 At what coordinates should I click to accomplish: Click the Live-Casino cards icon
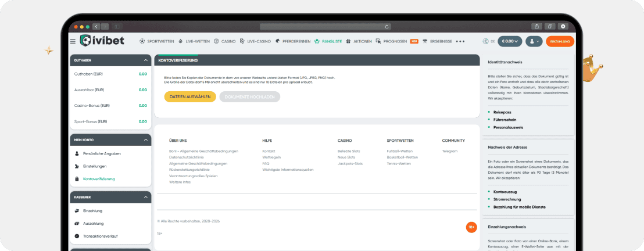(x=242, y=41)
